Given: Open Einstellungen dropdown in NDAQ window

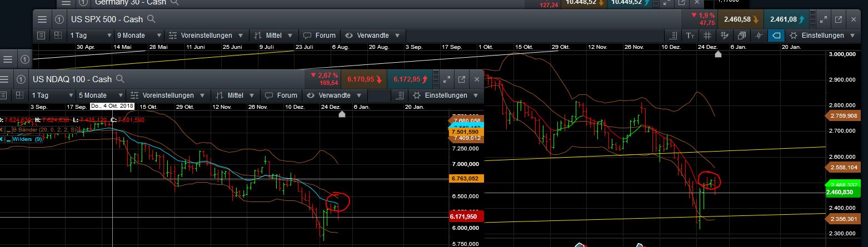Looking at the screenshot, I should [x=446, y=95].
